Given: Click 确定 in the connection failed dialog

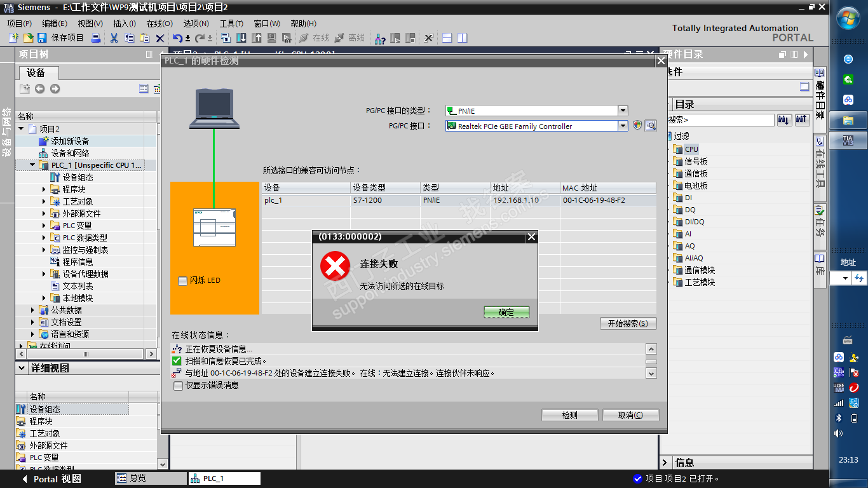Looking at the screenshot, I should coord(506,312).
